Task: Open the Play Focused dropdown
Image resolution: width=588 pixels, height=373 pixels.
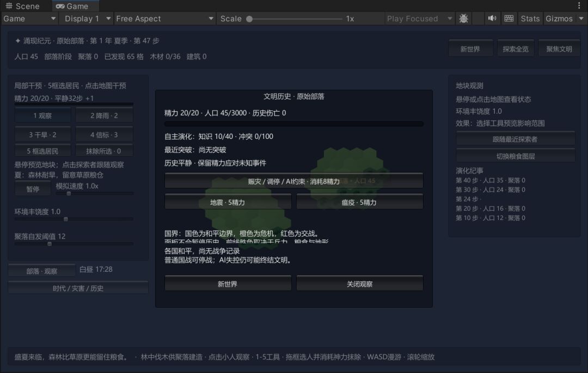Action: (420, 19)
